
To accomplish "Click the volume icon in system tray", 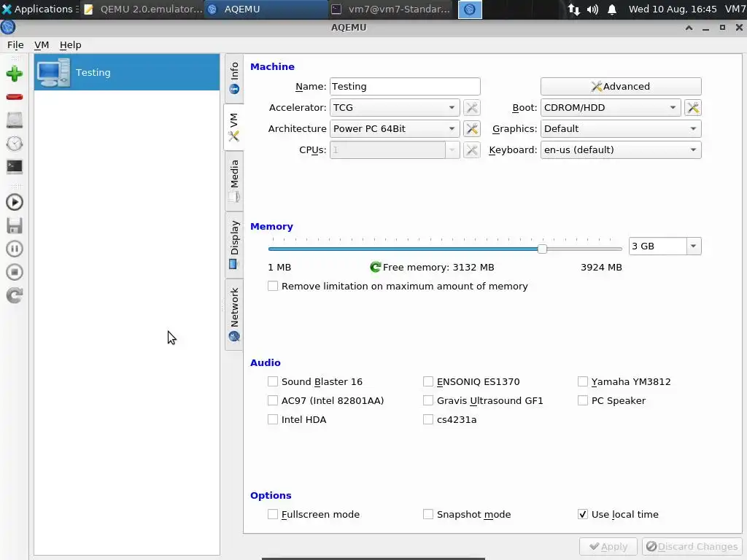I will pos(592,9).
